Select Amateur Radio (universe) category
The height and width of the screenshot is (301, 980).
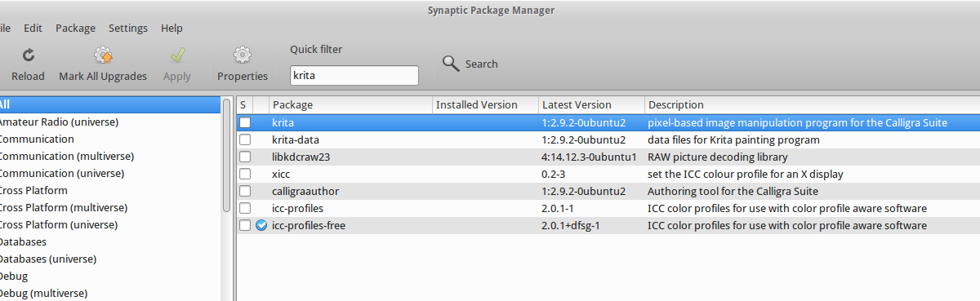(58, 122)
